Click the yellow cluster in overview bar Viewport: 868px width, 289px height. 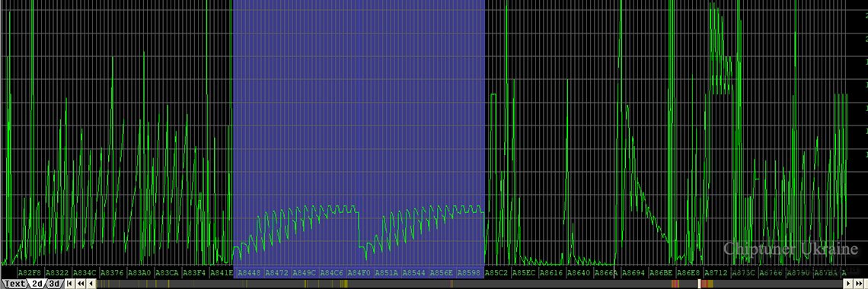coord(343,284)
